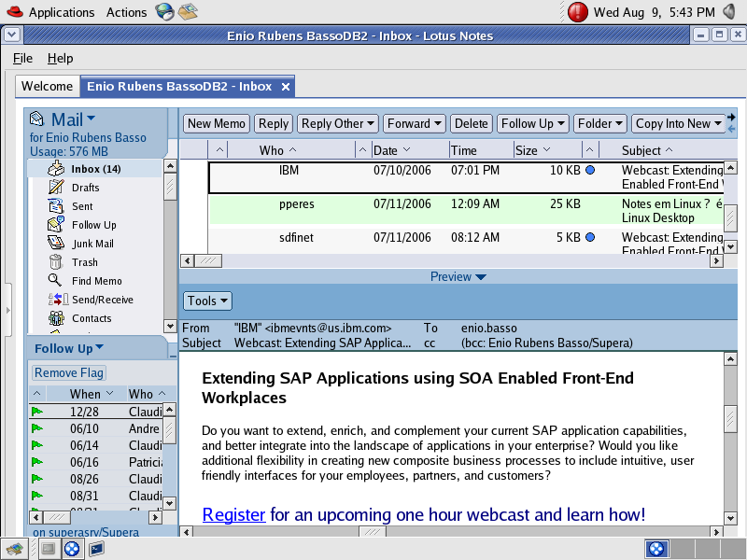Sort messages by the Who column header

click(x=291, y=150)
